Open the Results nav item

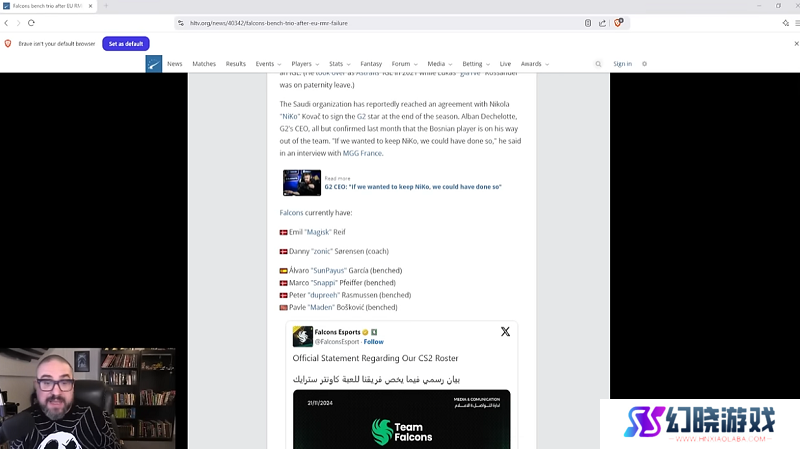tap(236, 64)
